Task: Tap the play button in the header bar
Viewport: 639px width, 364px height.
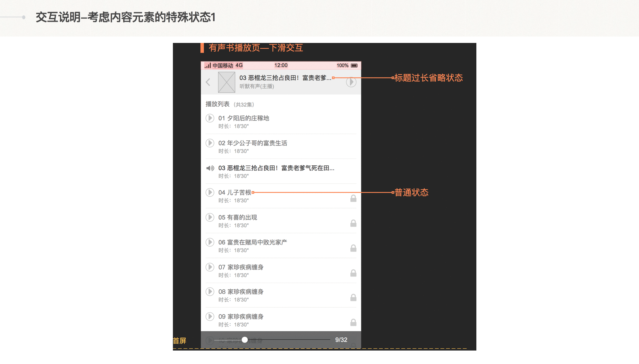Action: (351, 82)
